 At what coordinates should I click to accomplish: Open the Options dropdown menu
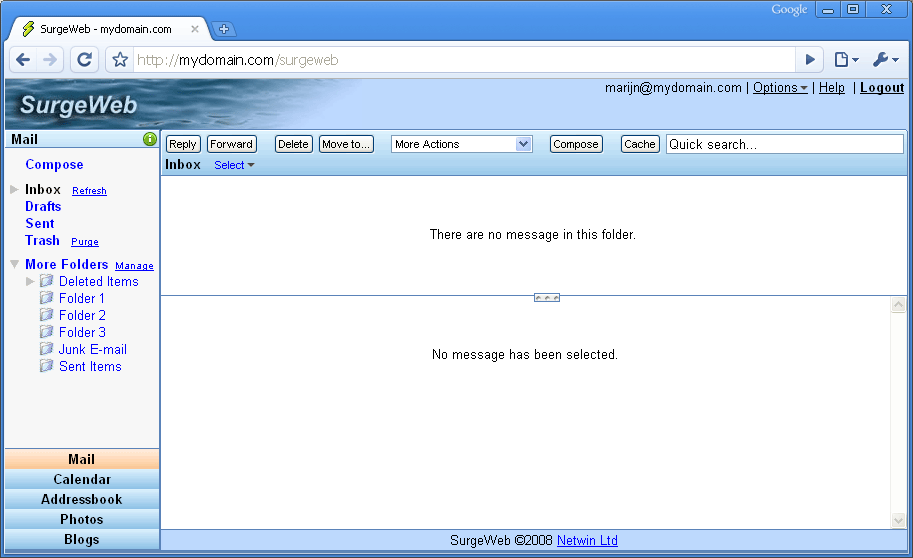tap(780, 88)
